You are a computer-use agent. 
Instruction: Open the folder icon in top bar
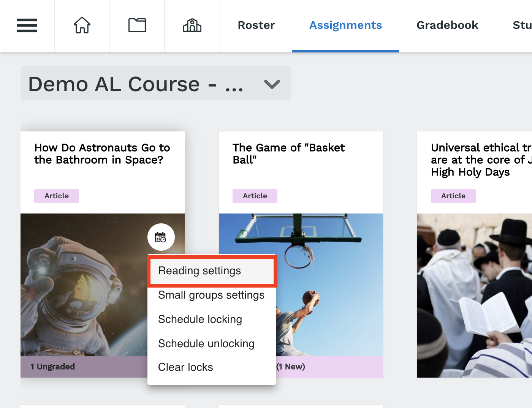tap(137, 25)
